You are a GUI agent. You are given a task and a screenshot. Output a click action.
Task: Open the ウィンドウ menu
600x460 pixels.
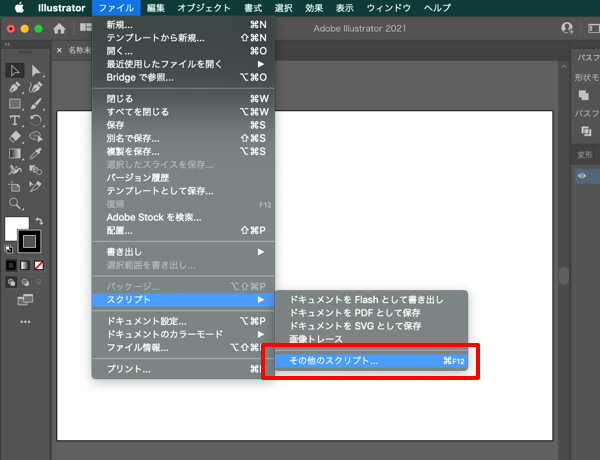389,8
